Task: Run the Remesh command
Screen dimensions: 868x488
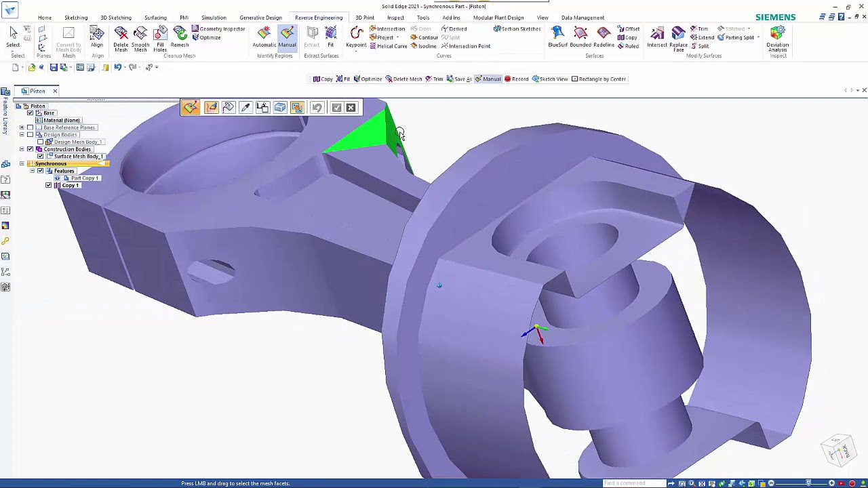Action: [180, 38]
